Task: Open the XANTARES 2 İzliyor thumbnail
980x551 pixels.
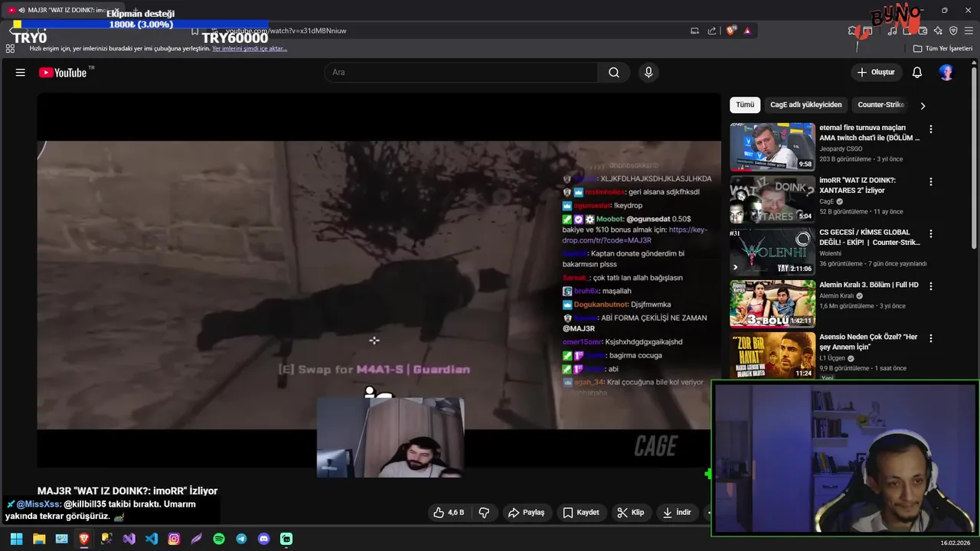Action: [x=773, y=199]
